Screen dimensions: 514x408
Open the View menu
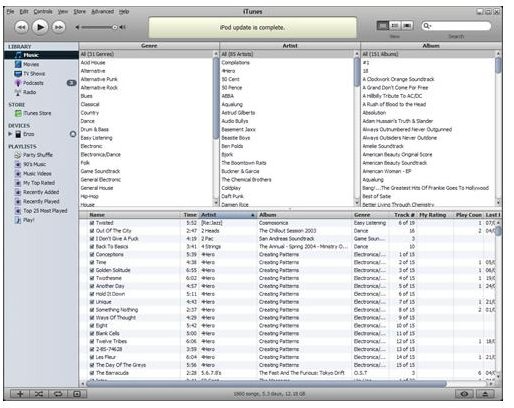[63, 11]
